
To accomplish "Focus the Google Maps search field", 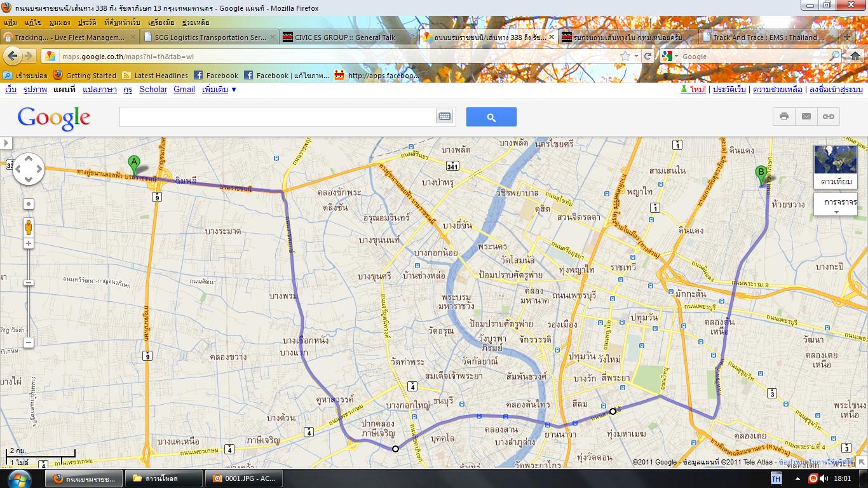I will click(277, 117).
